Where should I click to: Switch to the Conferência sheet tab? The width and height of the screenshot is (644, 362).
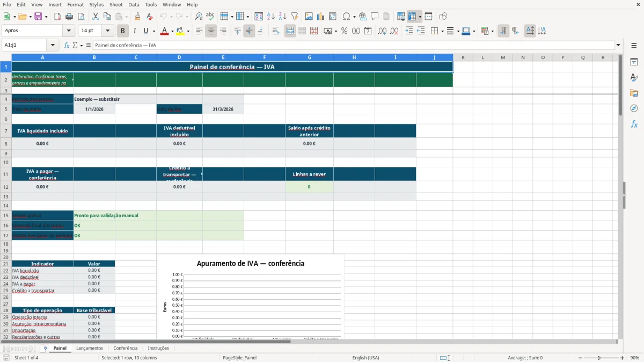(126, 348)
